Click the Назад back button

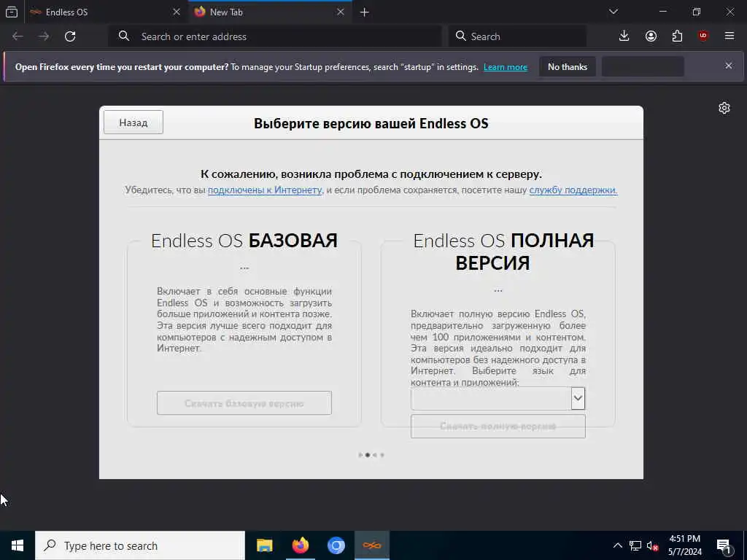[133, 122]
